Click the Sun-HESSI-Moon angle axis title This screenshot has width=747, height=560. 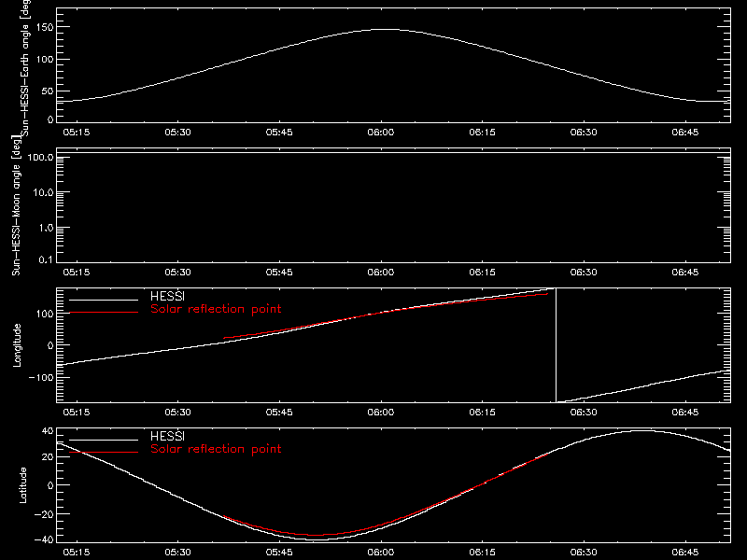(x=16, y=205)
